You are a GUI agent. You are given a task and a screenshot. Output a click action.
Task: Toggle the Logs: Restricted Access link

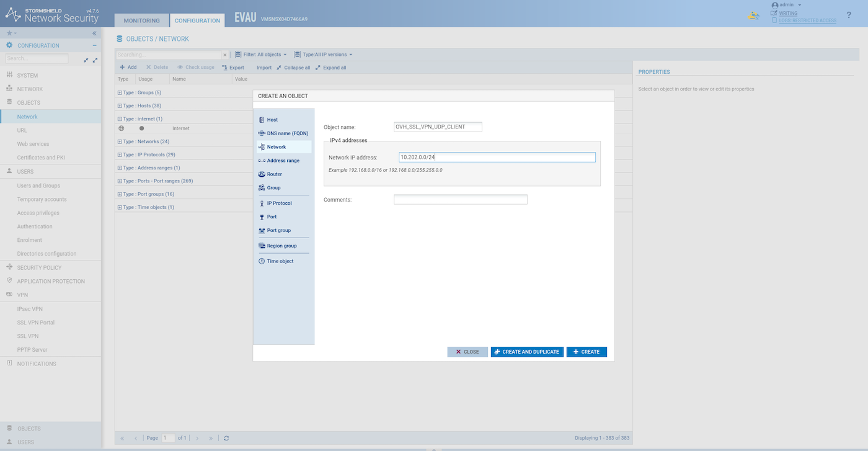[x=807, y=20]
